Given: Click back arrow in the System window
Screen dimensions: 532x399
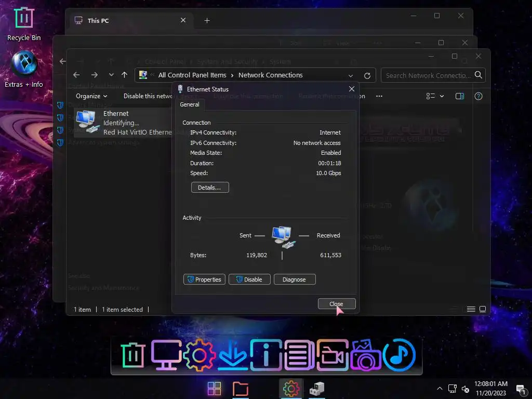Looking at the screenshot, I should pyautogui.click(x=63, y=61).
